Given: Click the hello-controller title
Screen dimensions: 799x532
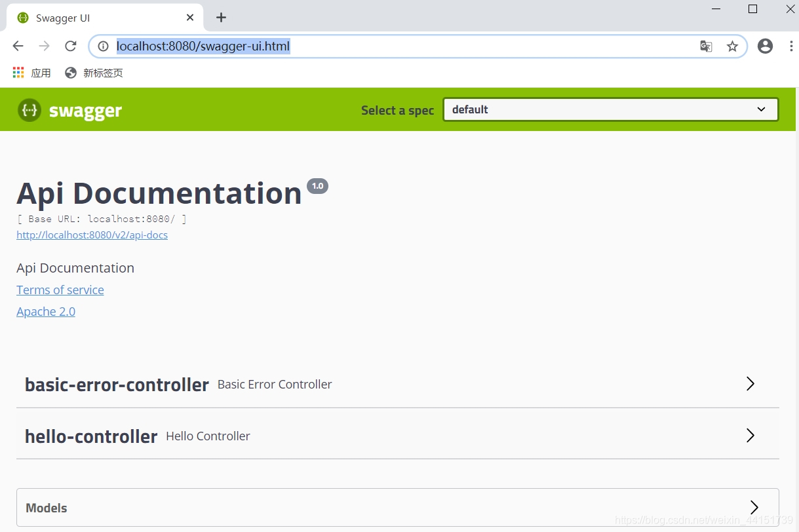Looking at the screenshot, I should [x=91, y=436].
